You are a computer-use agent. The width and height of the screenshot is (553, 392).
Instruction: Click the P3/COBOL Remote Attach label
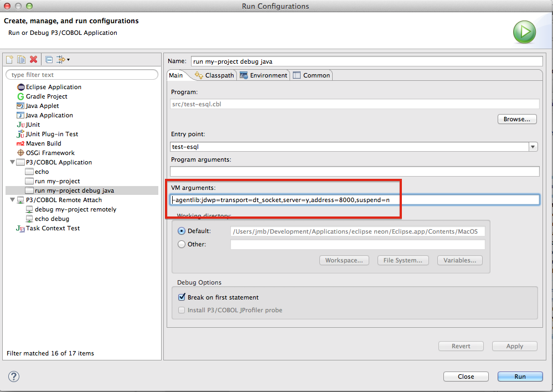click(64, 200)
